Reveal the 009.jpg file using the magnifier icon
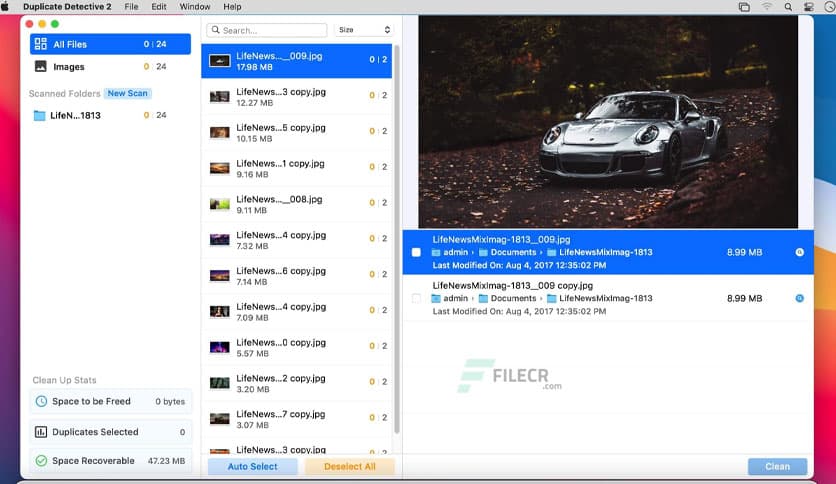 point(799,252)
